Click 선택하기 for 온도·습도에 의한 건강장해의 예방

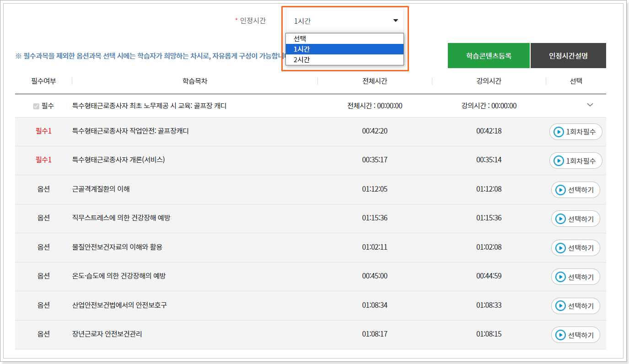coord(575,277)
